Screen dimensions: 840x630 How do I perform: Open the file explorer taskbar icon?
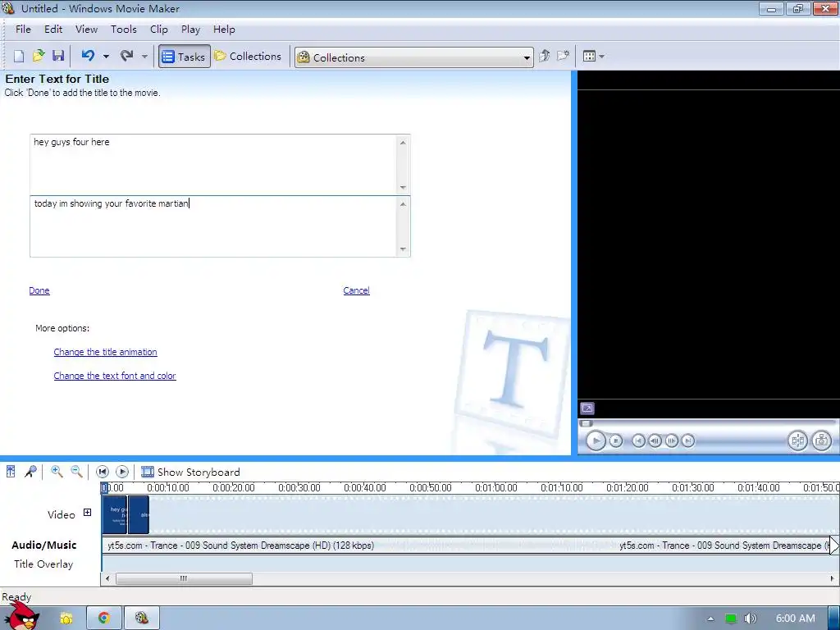click(x=66, y=619)
